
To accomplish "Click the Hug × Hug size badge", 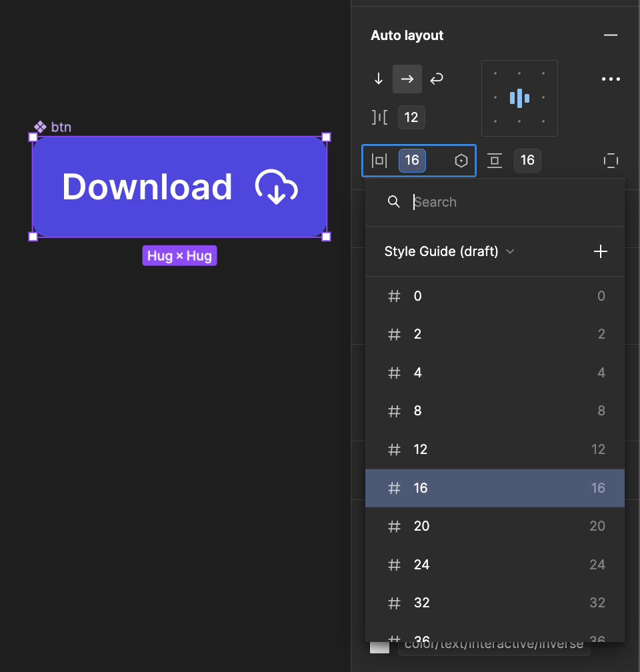I will click(x=179, y=256).
